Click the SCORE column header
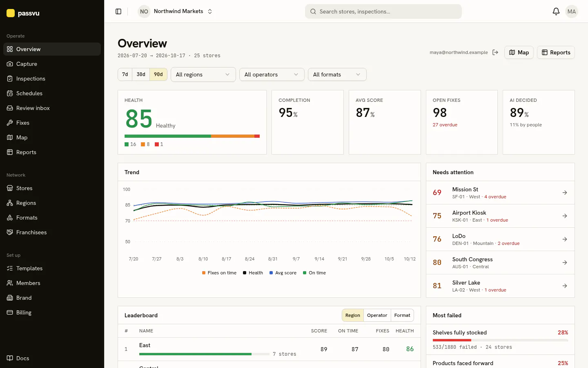 pyautogui.click(x=319, y=331)
